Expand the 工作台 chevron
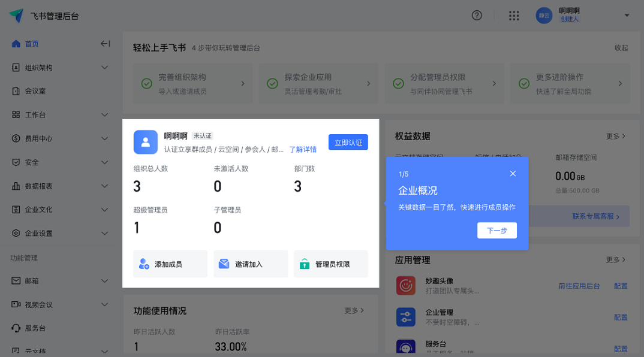The height and width of the screenshot is (357, 644). (x=105, y=115)
